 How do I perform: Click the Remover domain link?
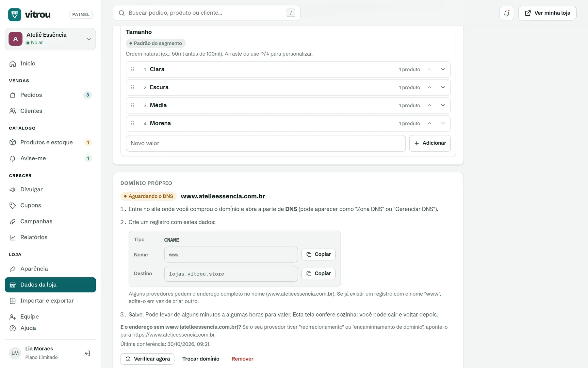(242, 359)
